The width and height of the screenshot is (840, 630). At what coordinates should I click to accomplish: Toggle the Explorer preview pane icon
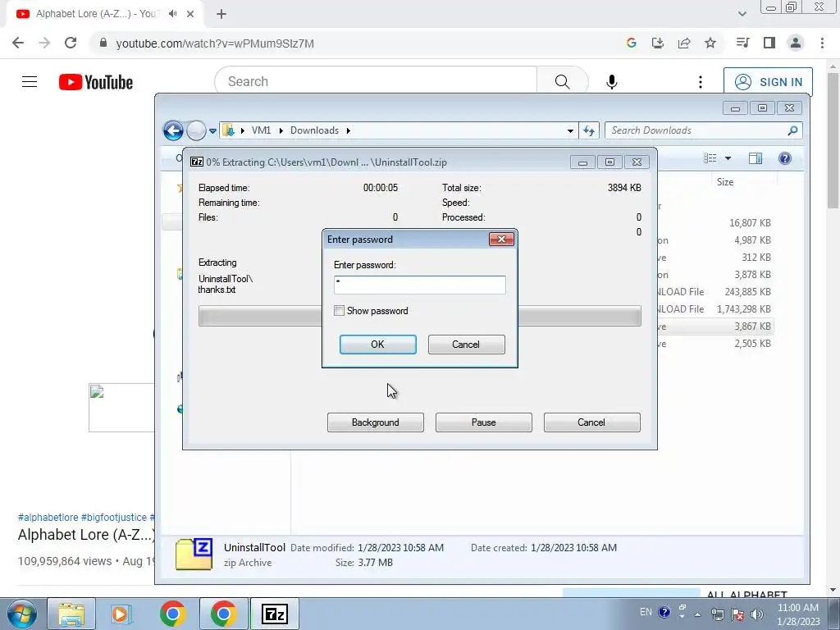(x=756, y=158)
